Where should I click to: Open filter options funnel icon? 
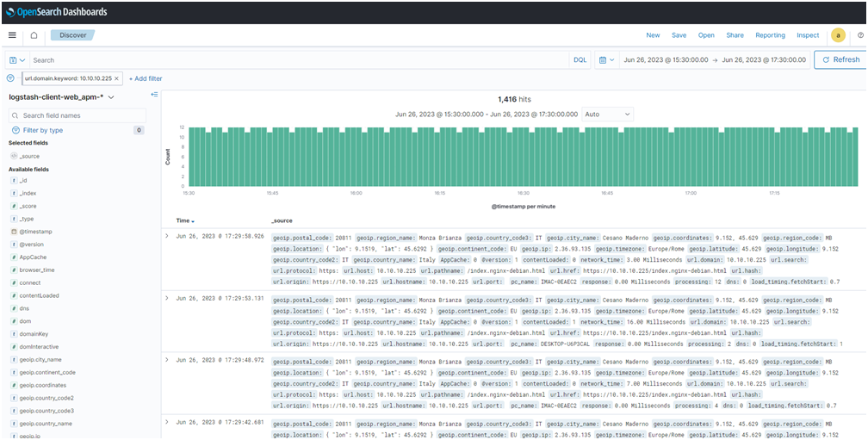[10, 78]
